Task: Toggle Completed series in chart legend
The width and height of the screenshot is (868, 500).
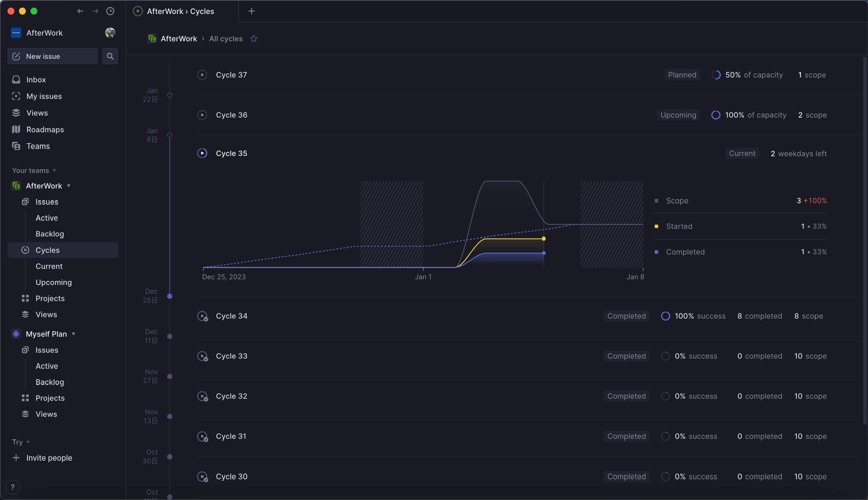Action: click(685, 252)
